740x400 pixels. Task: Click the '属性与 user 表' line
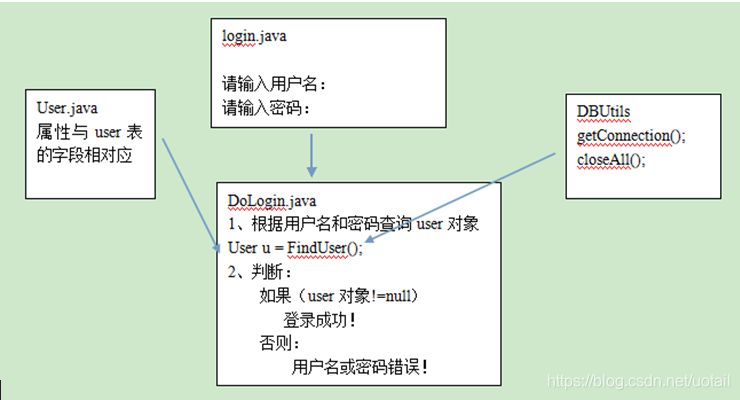pyautogui.click(x=89, y=132)
